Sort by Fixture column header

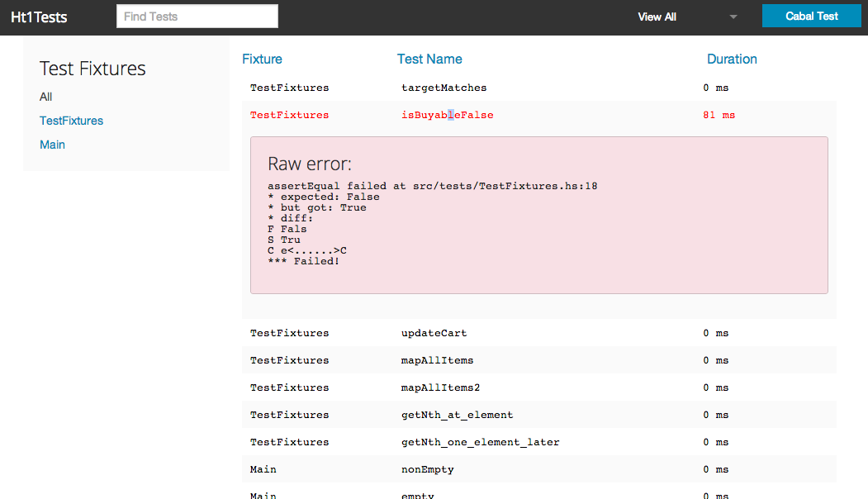[x=262, y=59]
